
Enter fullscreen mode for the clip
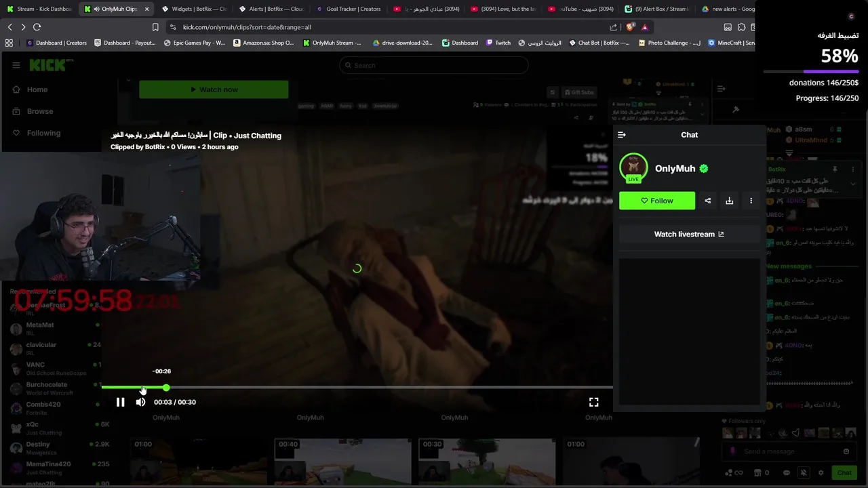(593, 402)
